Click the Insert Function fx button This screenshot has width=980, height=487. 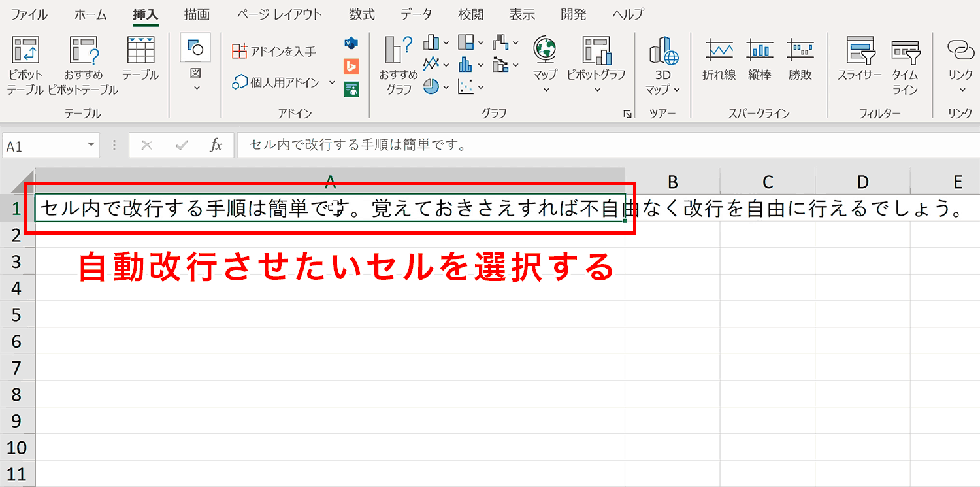[216, 146]
